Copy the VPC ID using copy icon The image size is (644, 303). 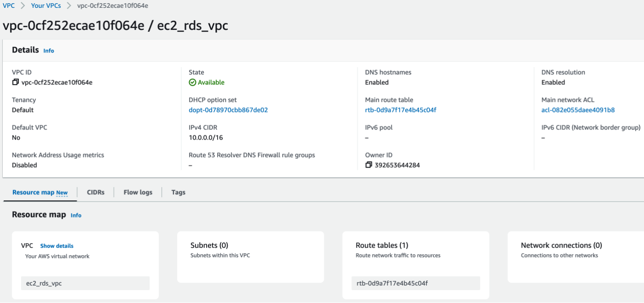click(16, 82)
